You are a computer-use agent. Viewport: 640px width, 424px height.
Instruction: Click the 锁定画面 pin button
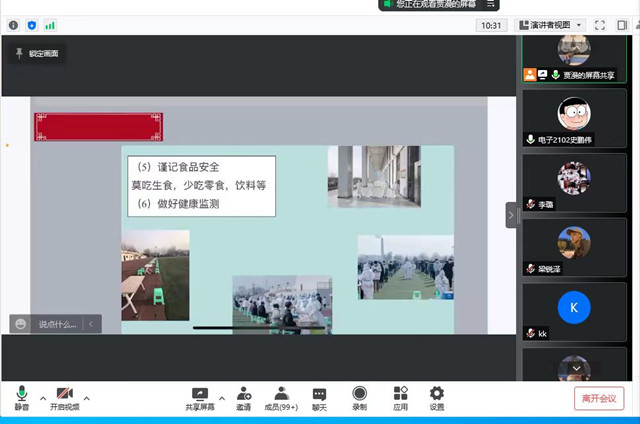pyautogui.click(x=37, y=53)
